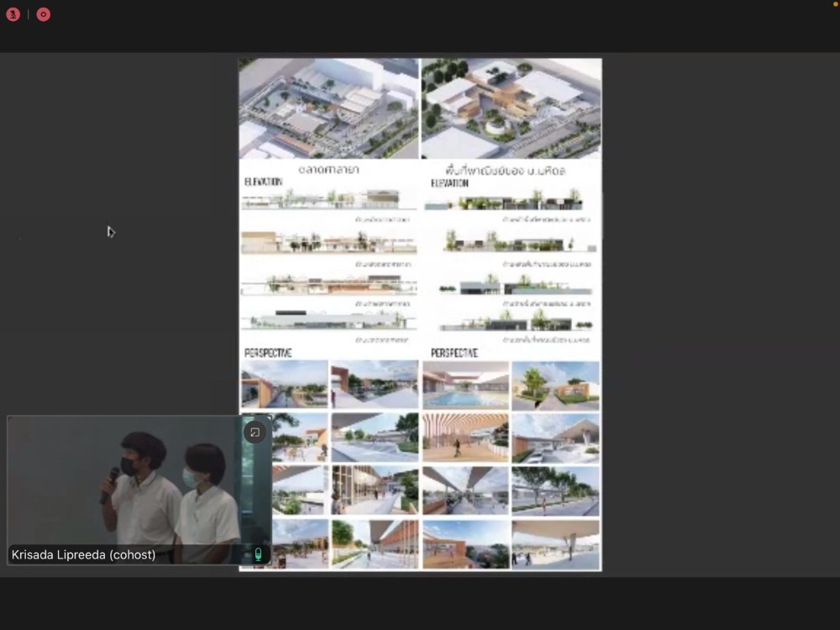Select the wooden slatted walkway perspective image
840x630 pixels.
point(466,437)
